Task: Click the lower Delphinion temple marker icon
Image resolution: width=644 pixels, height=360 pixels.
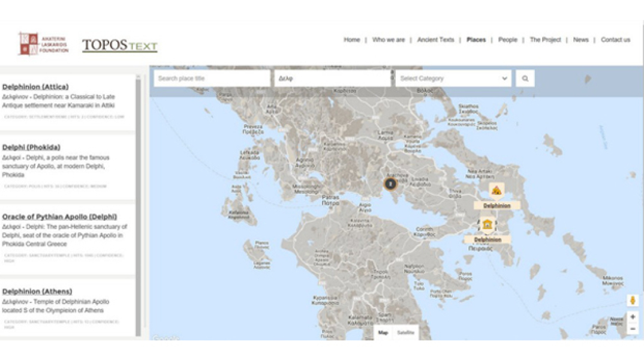Action: point(487,225)
